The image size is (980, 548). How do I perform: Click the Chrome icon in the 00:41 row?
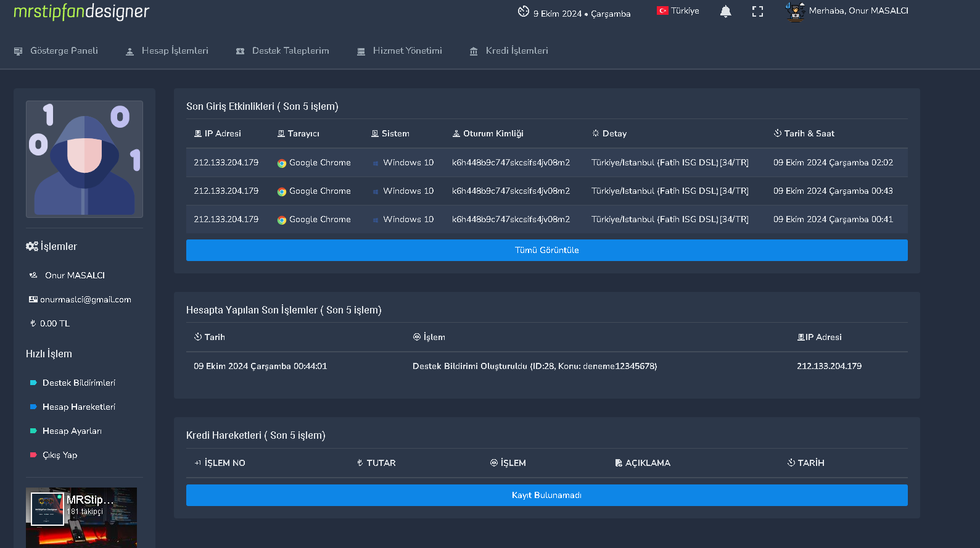pyautogui.click(x=282, y=220)
